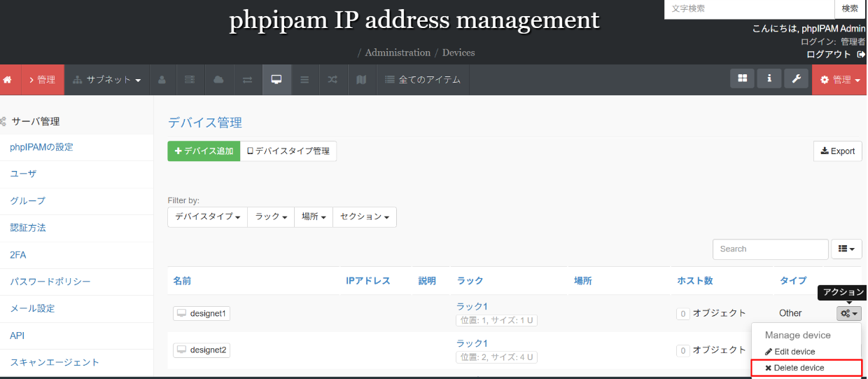Toggle the designet1 gears action dropdown
The image size is (868, 379).
click(x=849, y=314)
